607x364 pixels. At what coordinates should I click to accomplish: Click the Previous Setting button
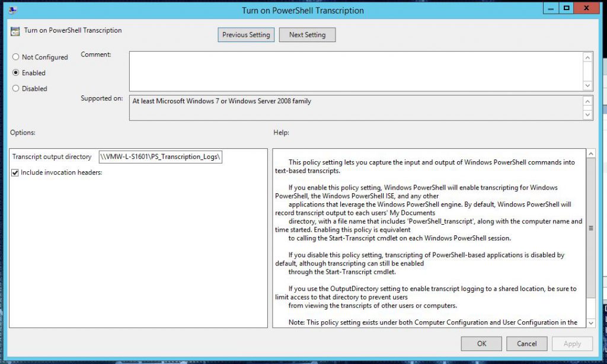245,34
